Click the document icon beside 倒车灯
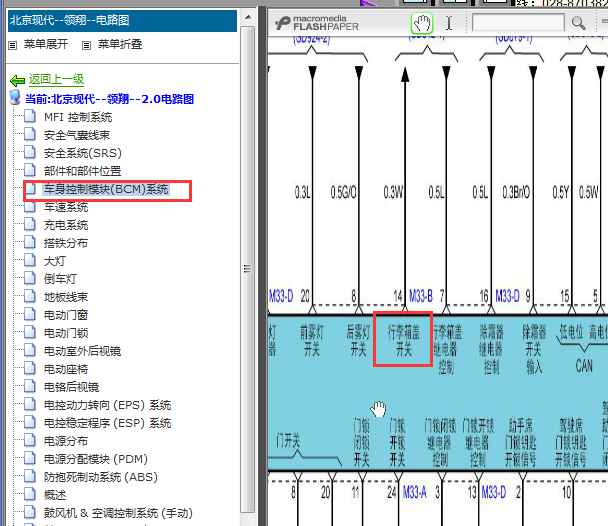Image resolution: width=608 pixels, height=526 pixels. coord(30,278)
